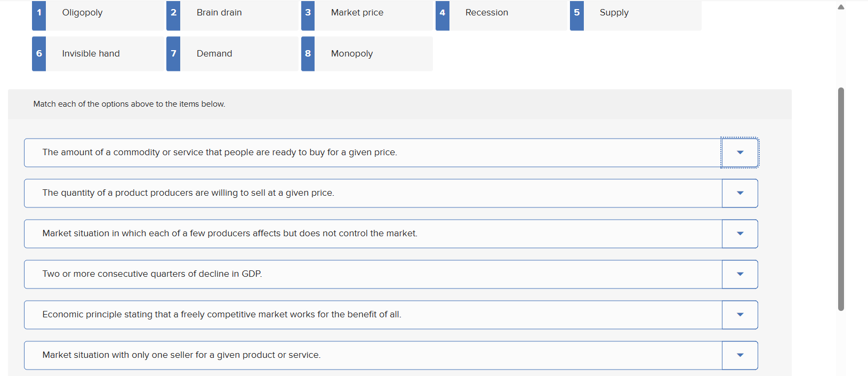Expand dropdown for few producers market situation
868x376 pixels.
740,234
